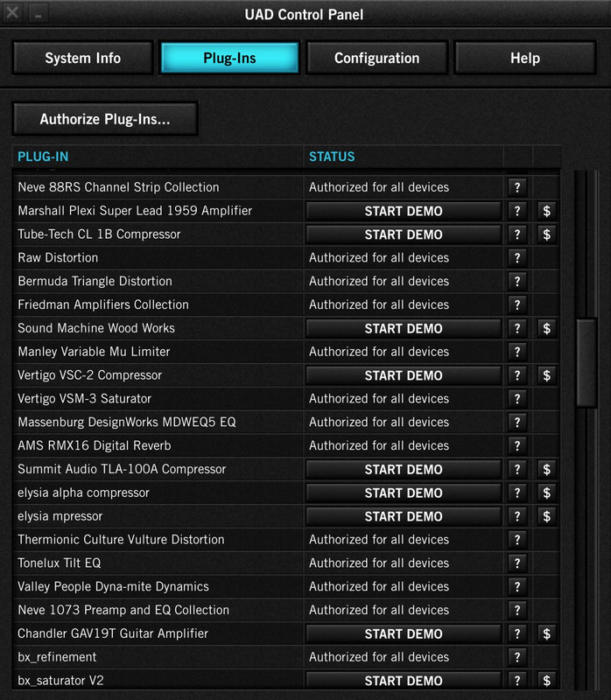Select the Bermuda Triangle Distortion name
The image size is (611, 700).
pos(95,281)
